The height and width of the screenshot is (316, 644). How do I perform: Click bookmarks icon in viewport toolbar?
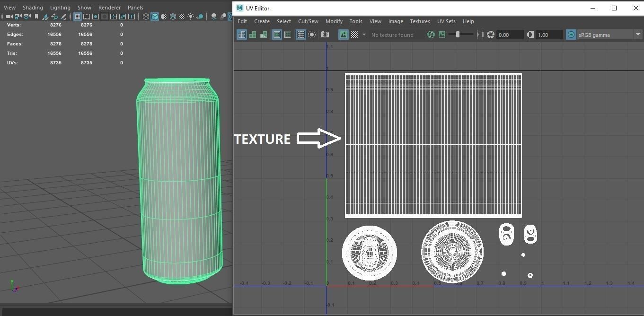36,17
